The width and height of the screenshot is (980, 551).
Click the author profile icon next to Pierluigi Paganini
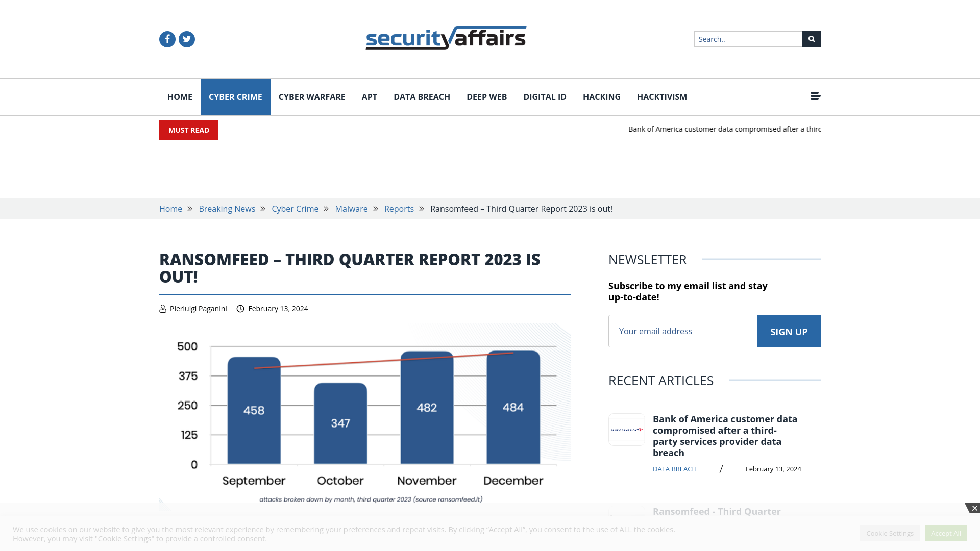click(162, 308)
